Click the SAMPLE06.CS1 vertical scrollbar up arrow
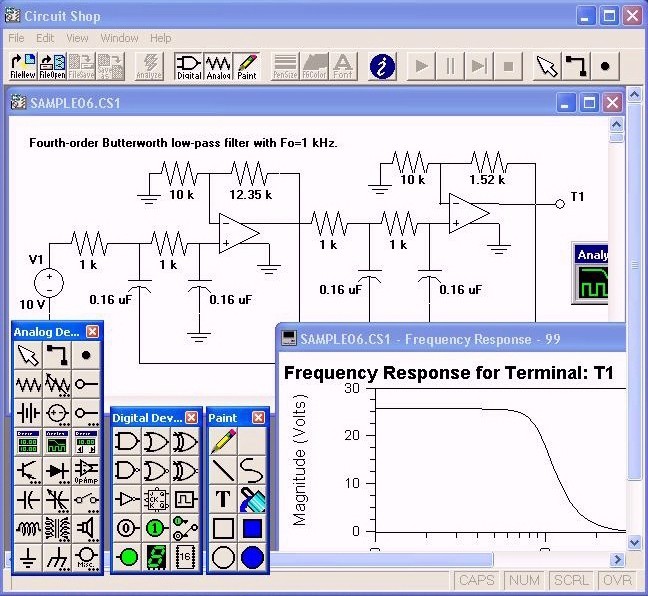The image size is (648, 596). pyautogui.click(x=617, y=124)
